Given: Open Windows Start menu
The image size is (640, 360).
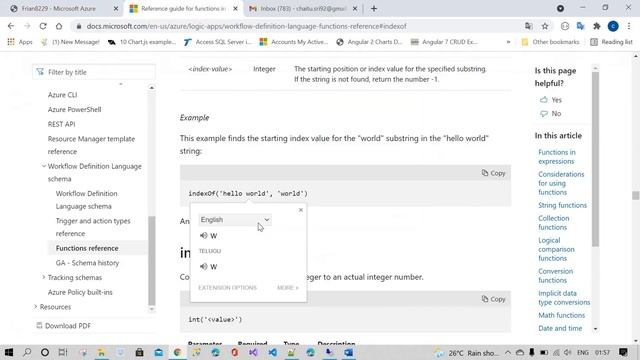Looking at the screenshot, I should point(9,352).
